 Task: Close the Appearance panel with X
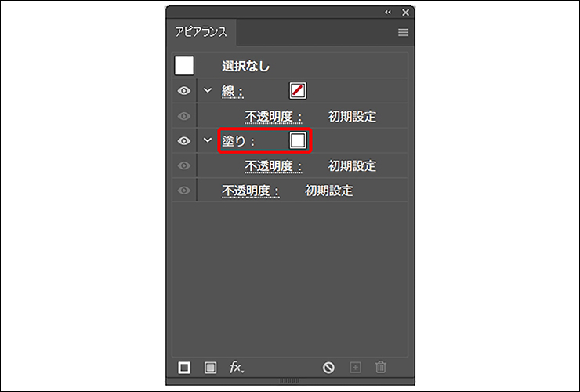pyautogui.click(x=405, y=13)
